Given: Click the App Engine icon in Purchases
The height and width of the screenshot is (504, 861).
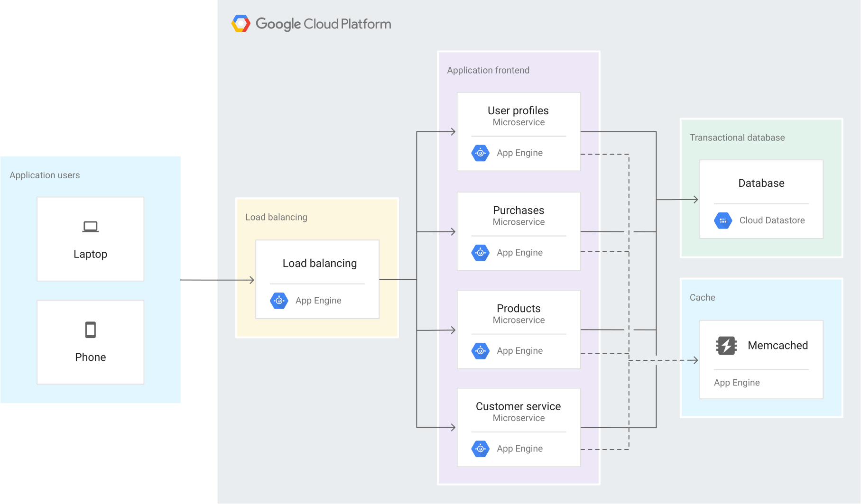Looking at the screenshot, I should [x=481, y=253].
